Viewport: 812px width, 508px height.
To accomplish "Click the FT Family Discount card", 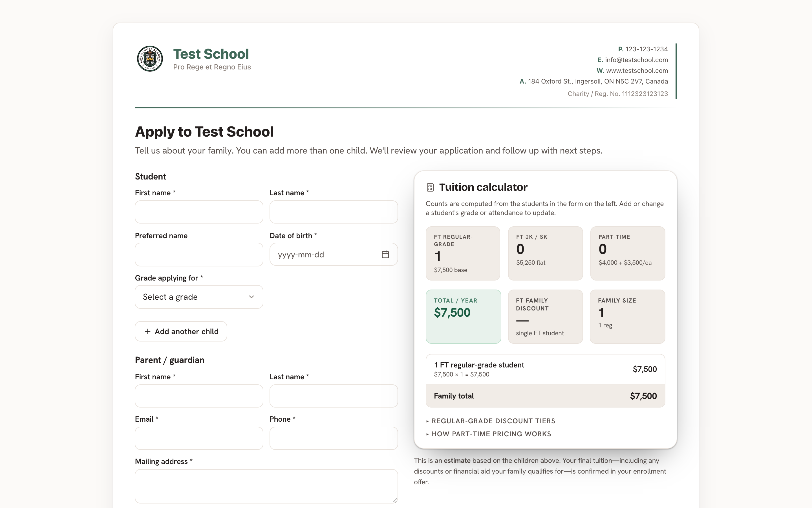I will tap(545, 316).
